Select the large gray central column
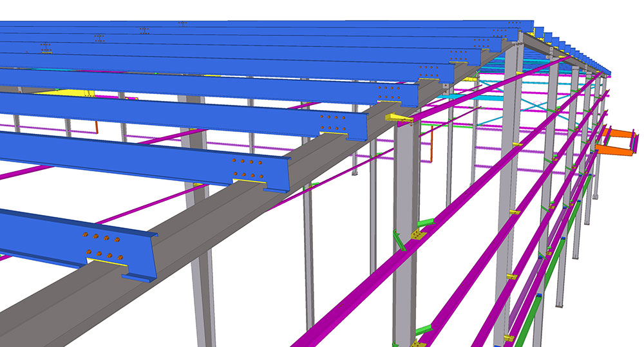This screenshot has height=347, width=644. pyautogui.click(x=404, y=193)
